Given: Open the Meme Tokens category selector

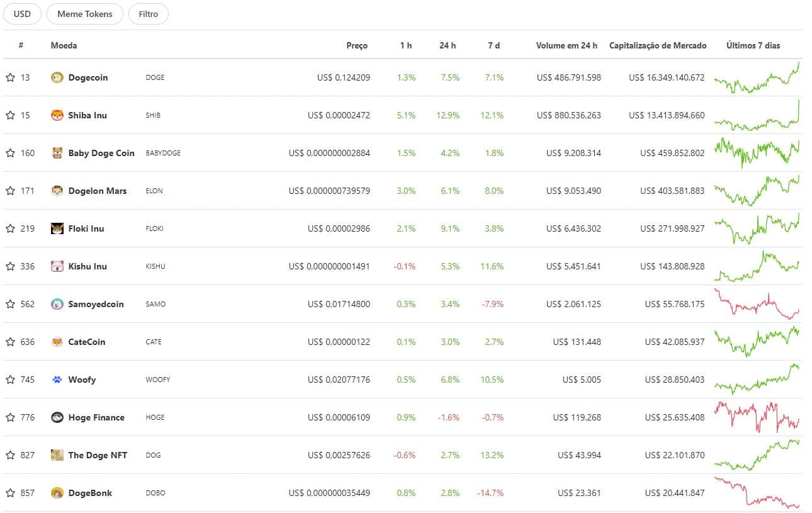Looking at the screenshot, I should pyautogui.click(x=85, y=14).
